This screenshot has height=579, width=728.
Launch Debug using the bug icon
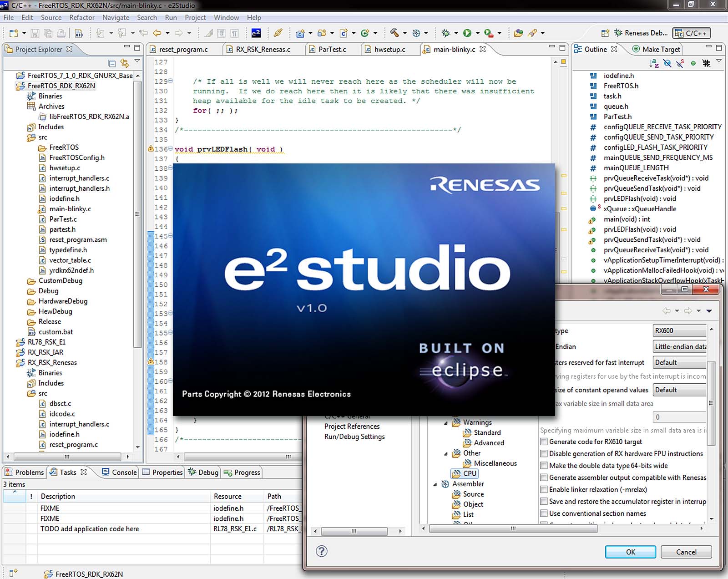click(445, 33)
